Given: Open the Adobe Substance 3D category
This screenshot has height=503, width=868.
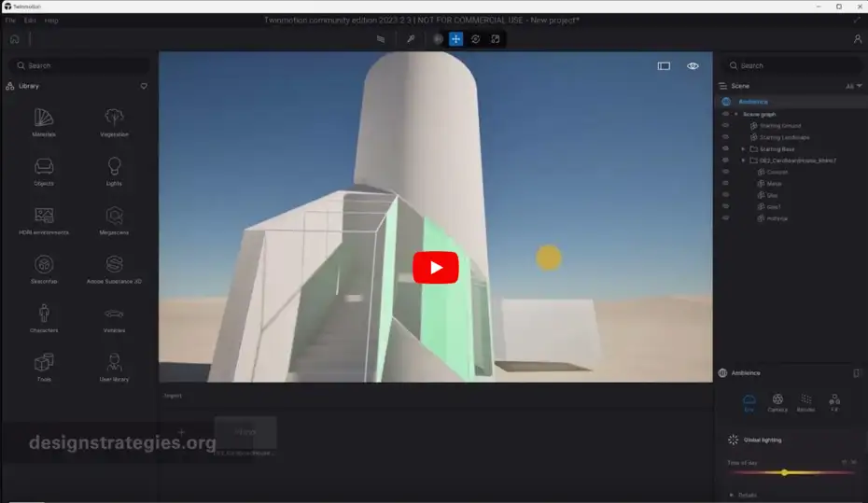Looking at the screenshot, I should (114, 270).
